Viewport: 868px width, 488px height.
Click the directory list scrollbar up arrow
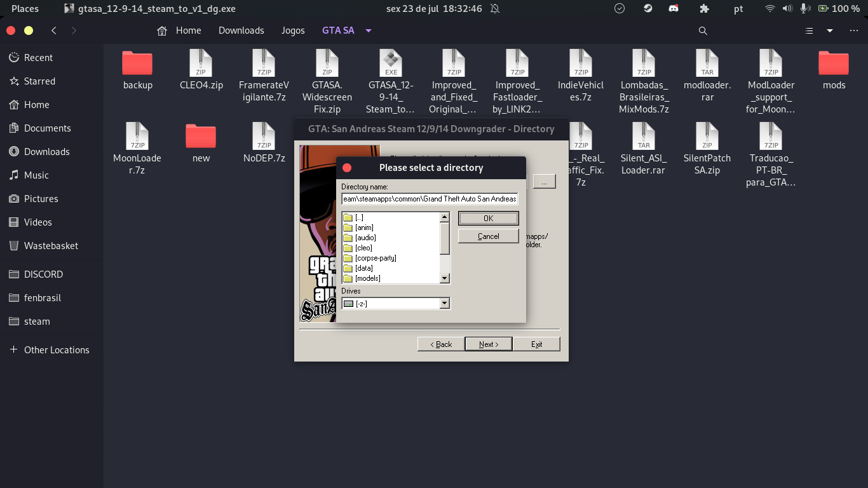tap(445, 217)
